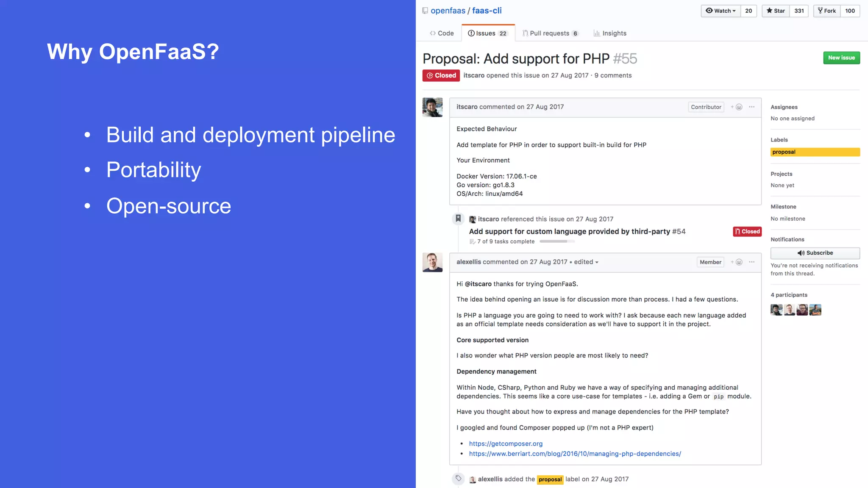The image size is (868, 488).
Task: Click the second participant avatar
Action: tap(789, 310)
